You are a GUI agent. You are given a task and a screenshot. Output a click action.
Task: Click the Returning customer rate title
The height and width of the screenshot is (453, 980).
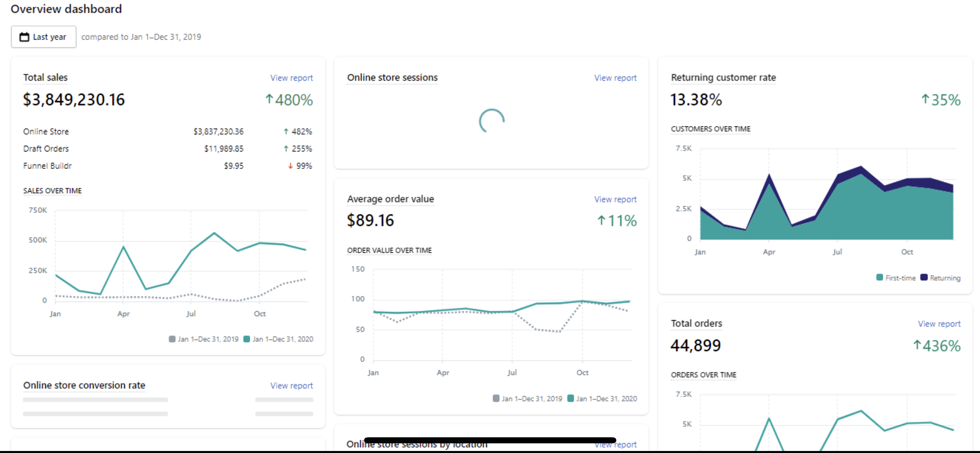723,77
